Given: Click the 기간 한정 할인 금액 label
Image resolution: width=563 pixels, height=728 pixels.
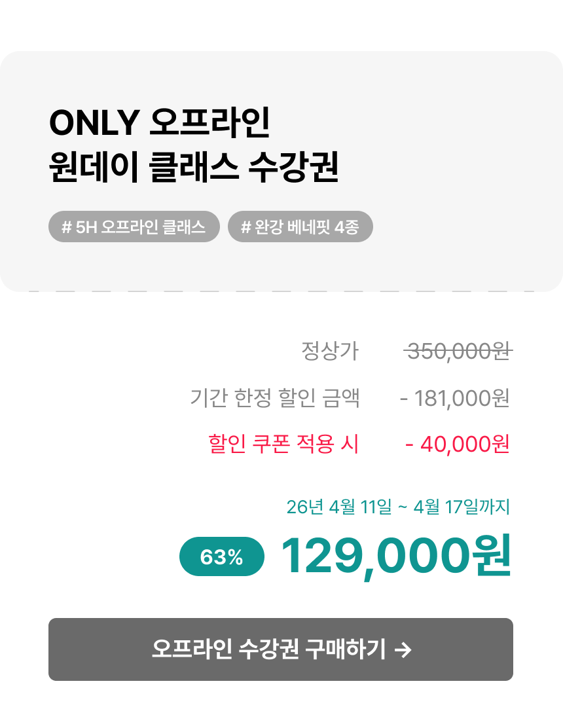Looking at the screenshot, I should [275, 397].
